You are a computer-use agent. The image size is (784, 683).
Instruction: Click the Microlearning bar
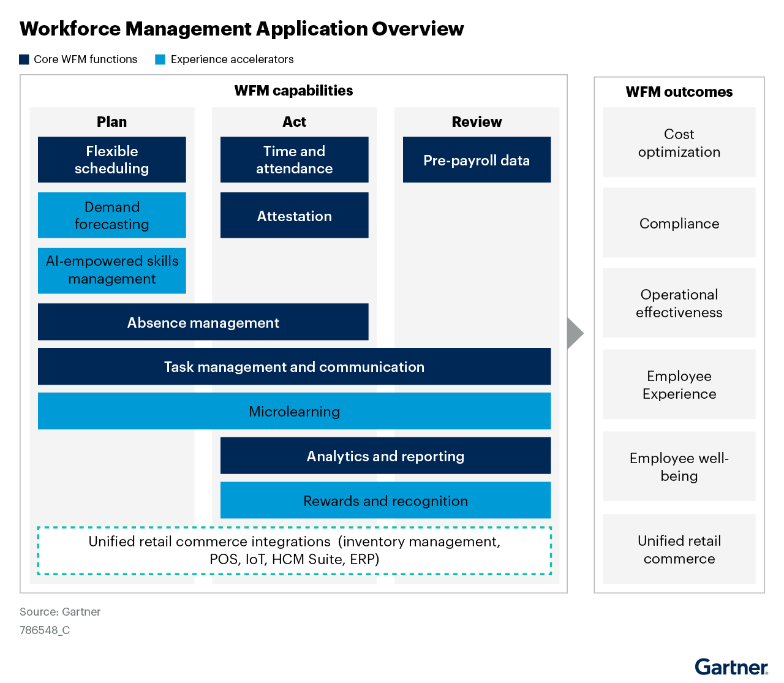295,411
